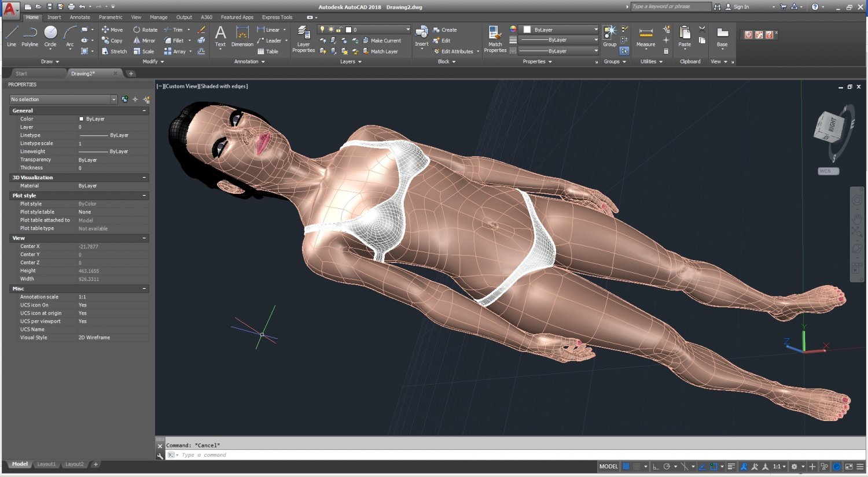Open Layer Properties manager
This screenshot has height=477, width=868.
pyautogui.click(x=303, y=39)
